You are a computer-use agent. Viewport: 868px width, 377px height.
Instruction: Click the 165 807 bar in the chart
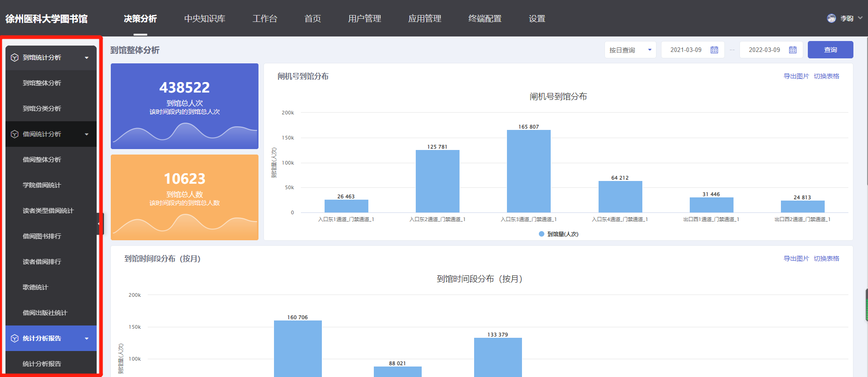pyautogui.click(x=528, y=171)
